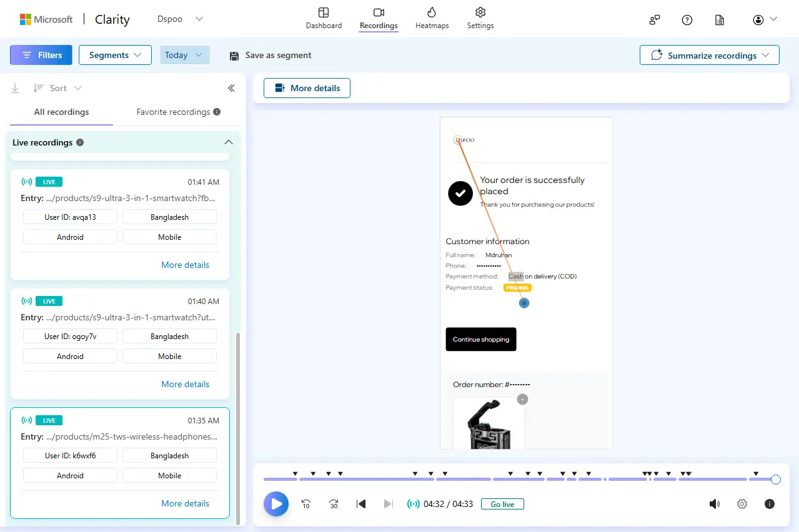This screenshot has height=532, width=799.
Task: Show recording info icon in player
Action: coord(770,504)
